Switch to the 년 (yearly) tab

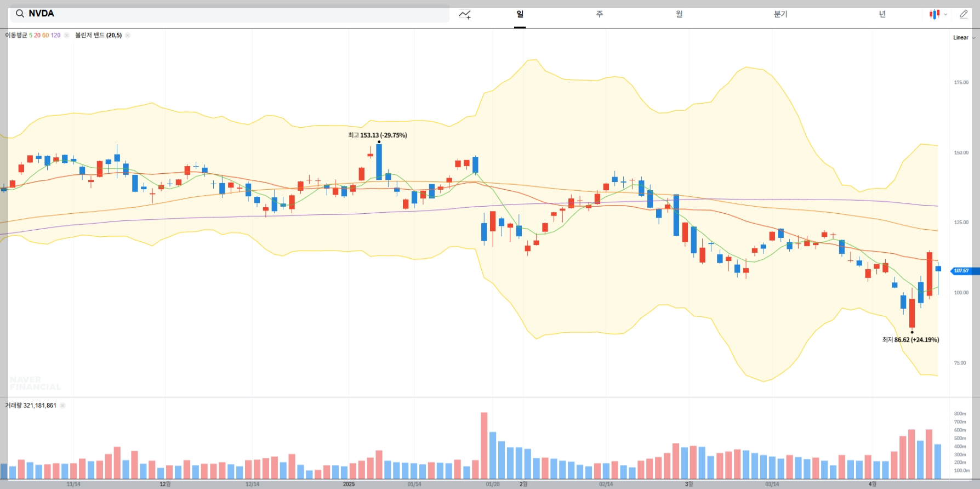pyautogui.click(x=882, y=14)
